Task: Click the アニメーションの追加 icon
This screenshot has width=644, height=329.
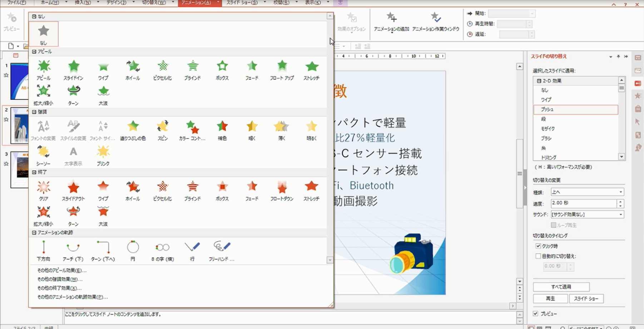Action: [391, 21]
